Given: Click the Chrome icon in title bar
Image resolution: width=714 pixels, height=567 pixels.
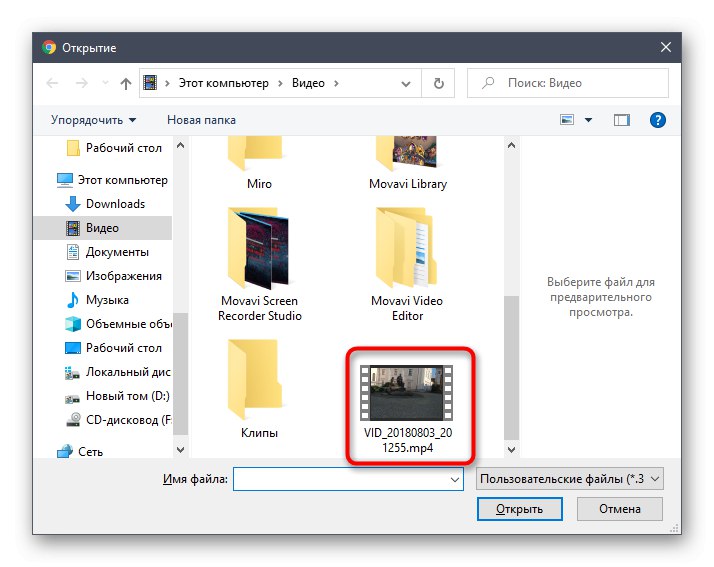Looking at the screenshot, I should click(49, 47).
